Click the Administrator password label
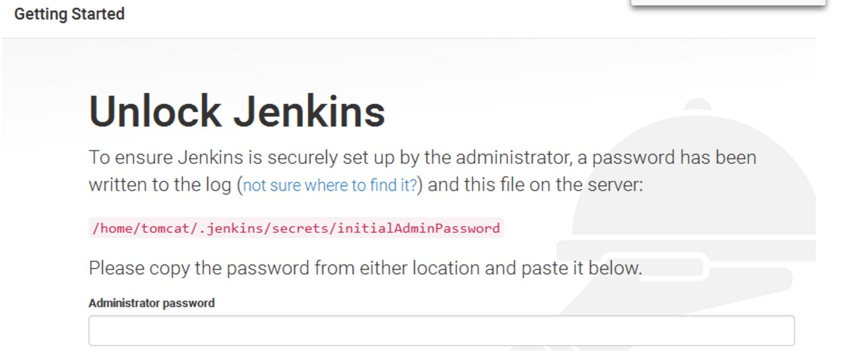868x357 pixels. (x=152, y=303)
